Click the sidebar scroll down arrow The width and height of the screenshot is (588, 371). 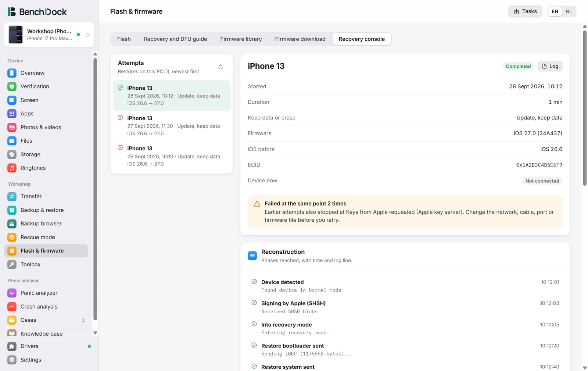click(x=95, y=333)
